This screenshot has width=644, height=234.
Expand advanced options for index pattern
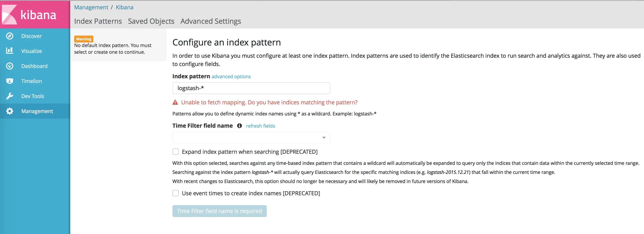[231, 77]
